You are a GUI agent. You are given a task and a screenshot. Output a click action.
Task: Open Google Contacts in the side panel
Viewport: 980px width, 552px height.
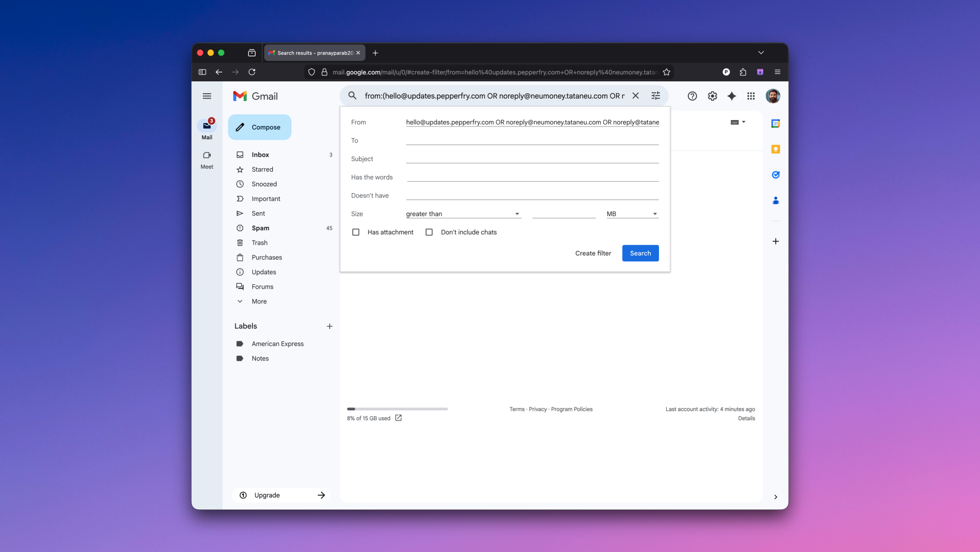775,200
